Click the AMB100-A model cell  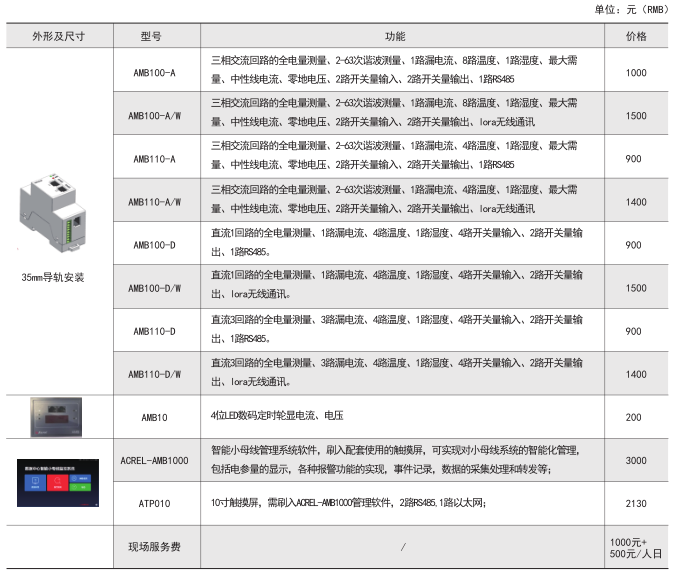[x=154, y=73]
